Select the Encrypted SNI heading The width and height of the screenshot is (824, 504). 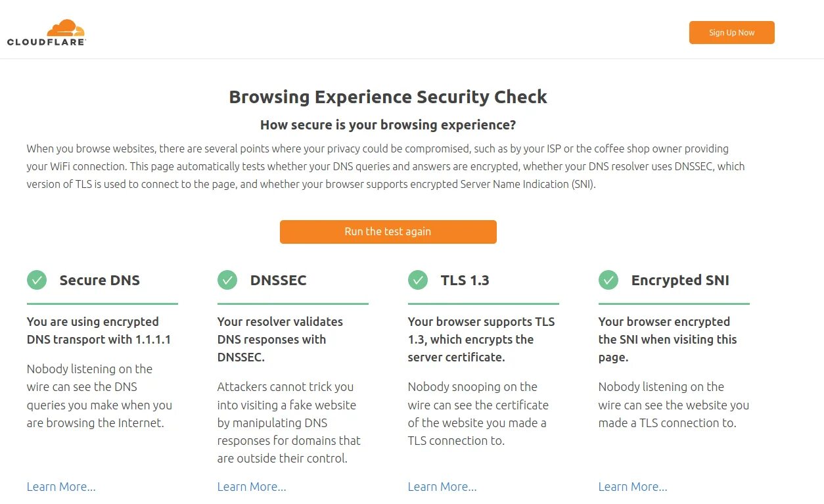tap(680, 281)
